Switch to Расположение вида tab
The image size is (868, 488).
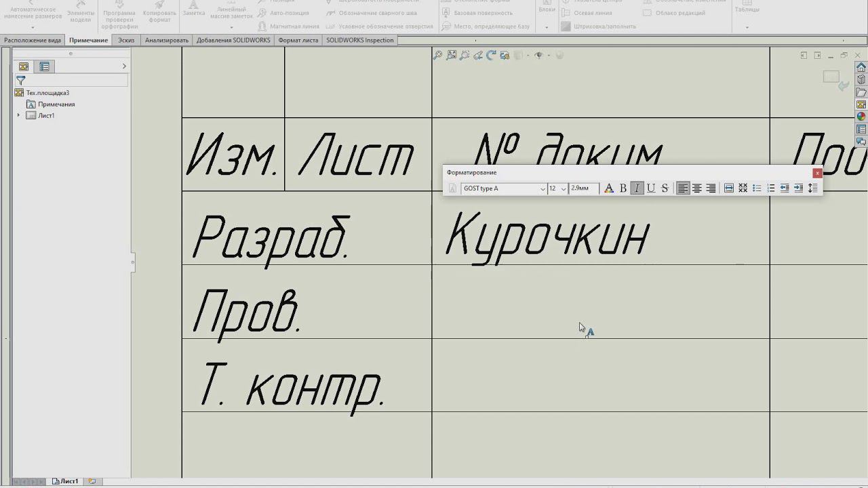[x=33, y=40]
